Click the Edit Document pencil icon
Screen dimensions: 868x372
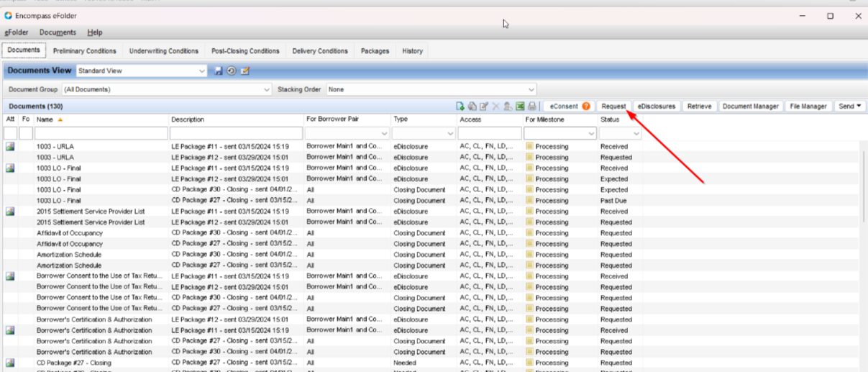click(x=484, y=106)
